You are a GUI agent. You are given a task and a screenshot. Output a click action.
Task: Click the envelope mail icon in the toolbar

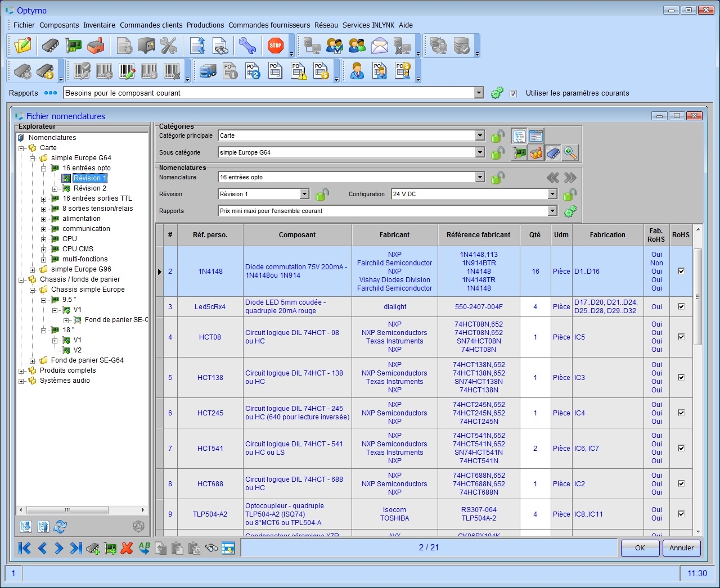(380, 46)
